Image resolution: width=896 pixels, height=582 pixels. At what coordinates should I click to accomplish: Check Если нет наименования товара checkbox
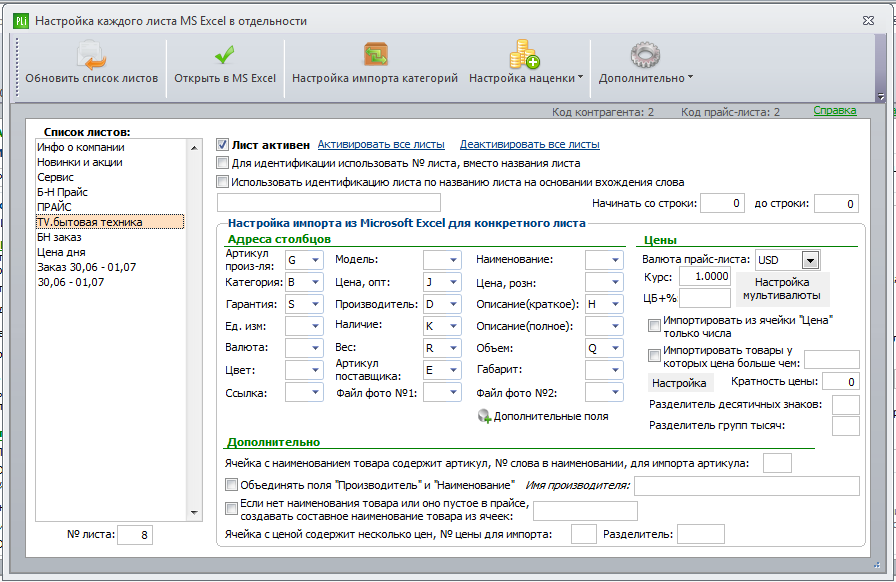point(231,509)
